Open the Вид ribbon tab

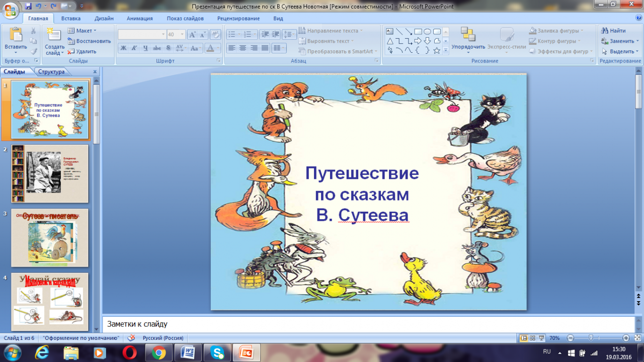coord(278,19)
